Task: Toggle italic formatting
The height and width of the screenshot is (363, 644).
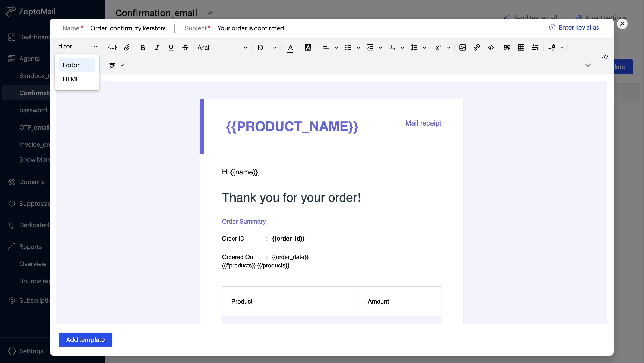Action: click(x=157, y=48)
